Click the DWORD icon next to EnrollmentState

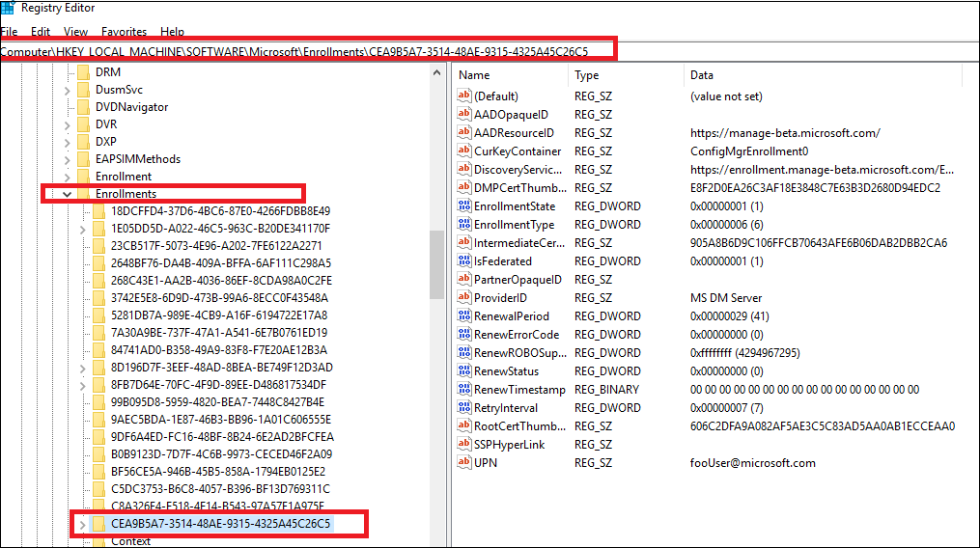463,206
